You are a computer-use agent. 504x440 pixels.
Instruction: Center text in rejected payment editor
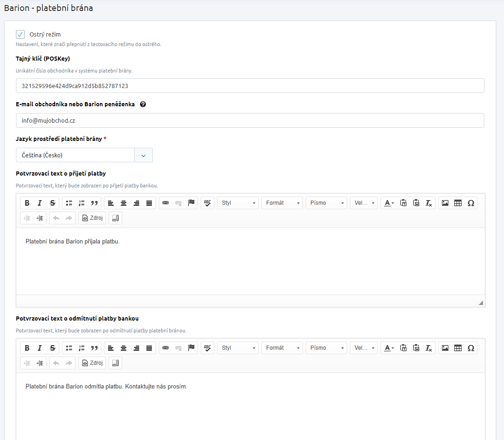point(124,348)
